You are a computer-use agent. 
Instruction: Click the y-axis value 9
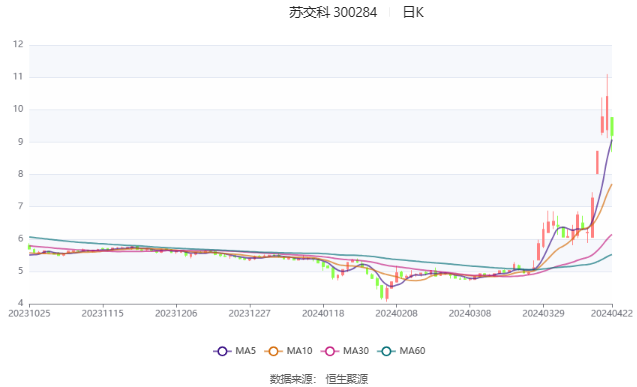(x=20, y=142)
